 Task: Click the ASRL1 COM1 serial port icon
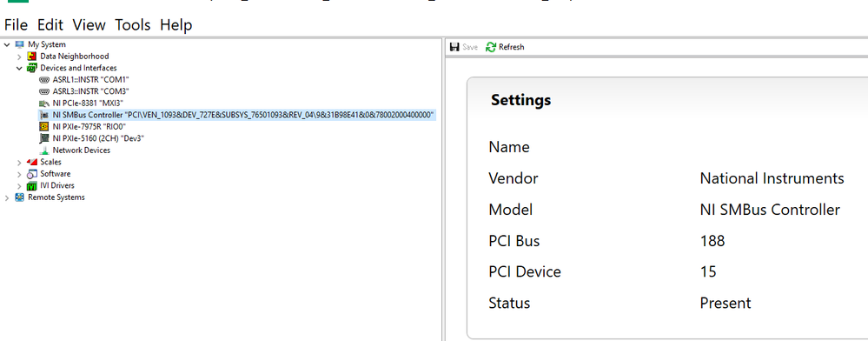pos(44,80)
